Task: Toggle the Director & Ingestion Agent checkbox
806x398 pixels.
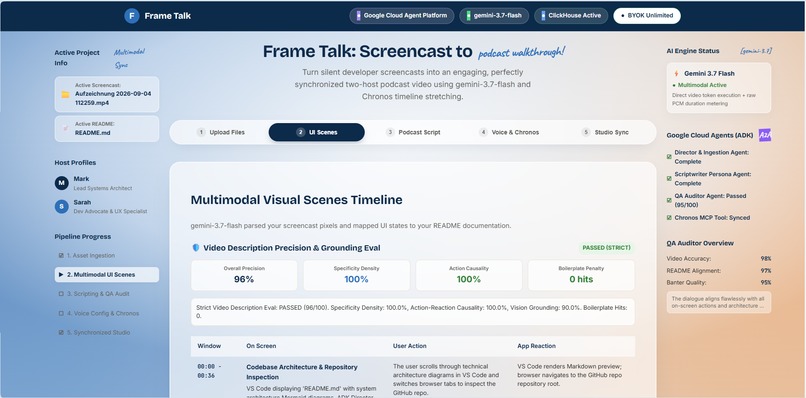Action: [x=669, y=157]
